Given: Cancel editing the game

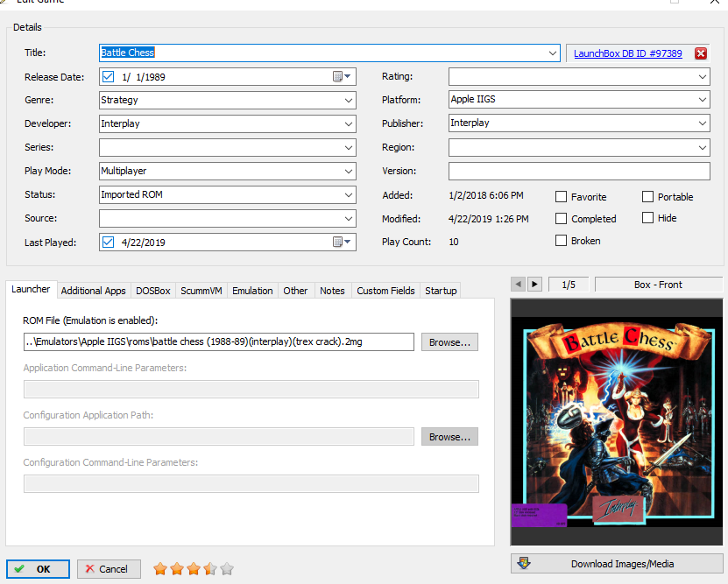Looking at the screenshot, I should [x=109, y=569].
